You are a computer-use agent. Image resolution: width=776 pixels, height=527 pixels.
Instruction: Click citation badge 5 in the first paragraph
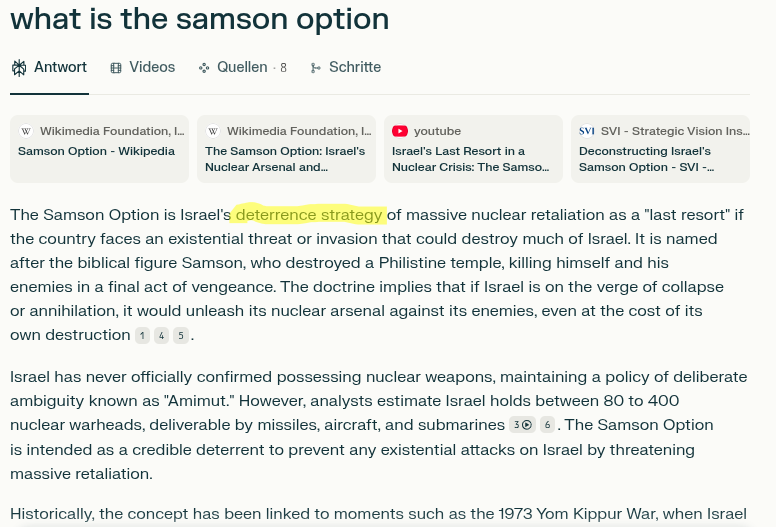pos(181,335)
